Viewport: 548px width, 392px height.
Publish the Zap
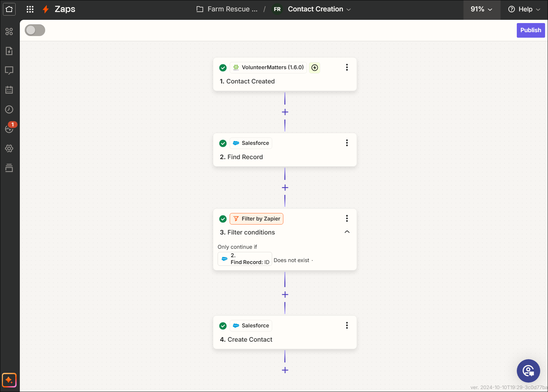click(x=531, y=30)
